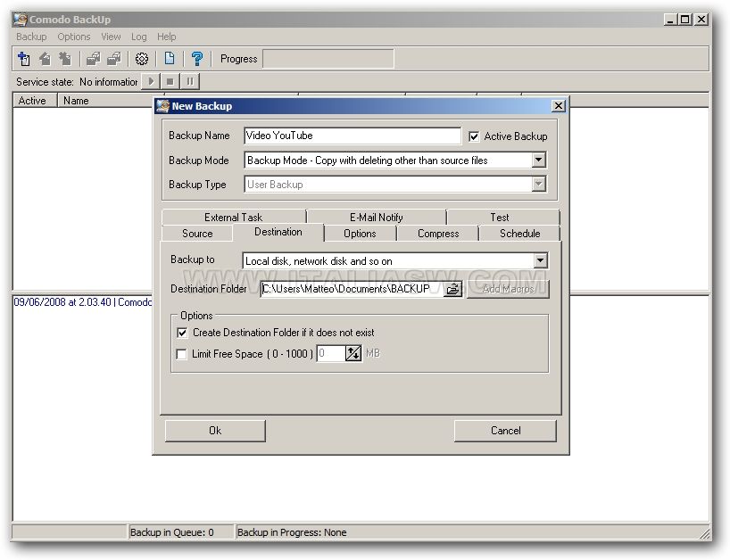Open the View menu
The image size is (730, 560).
pos(111,37)
